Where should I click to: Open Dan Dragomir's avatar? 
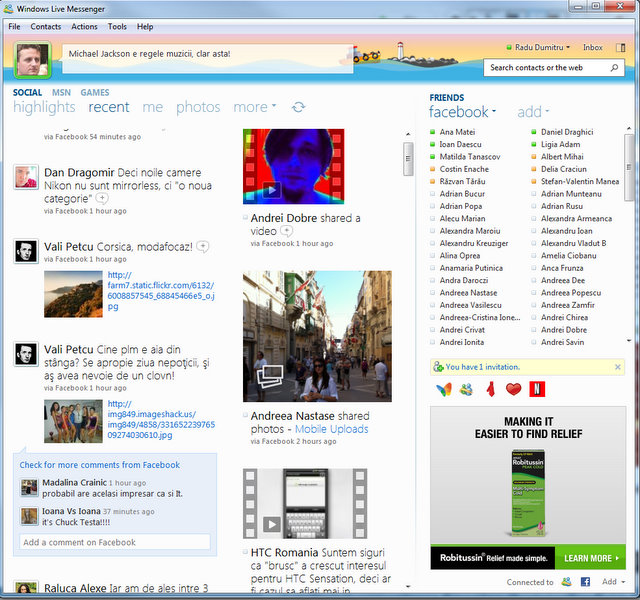point(26,177)
